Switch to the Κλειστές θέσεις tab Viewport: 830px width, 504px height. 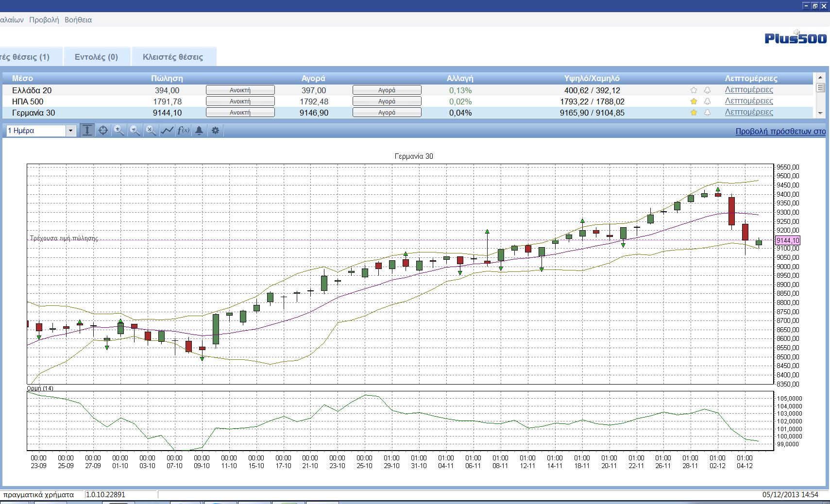(x=173, y=57)
